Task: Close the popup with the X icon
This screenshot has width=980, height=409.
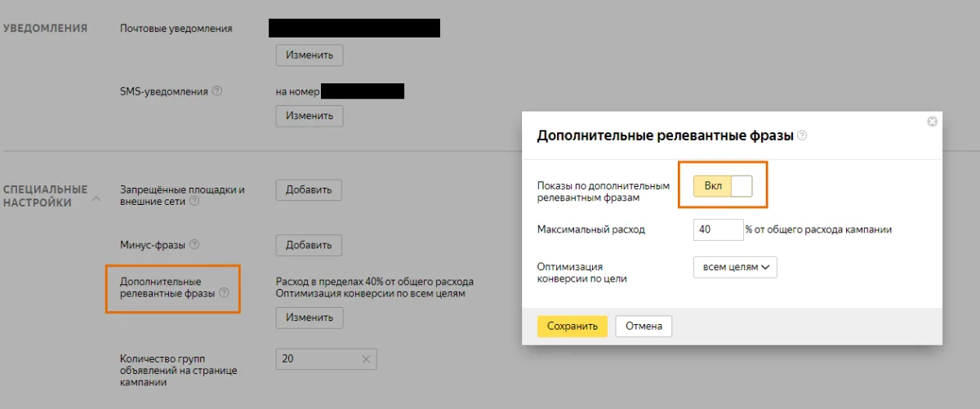Action: tap(932, 122)
